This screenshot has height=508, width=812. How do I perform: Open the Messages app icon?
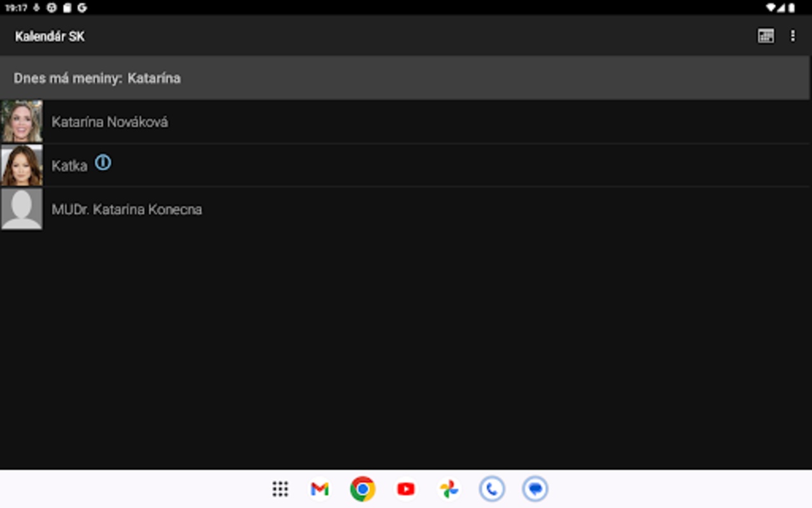tap(535, 489)
